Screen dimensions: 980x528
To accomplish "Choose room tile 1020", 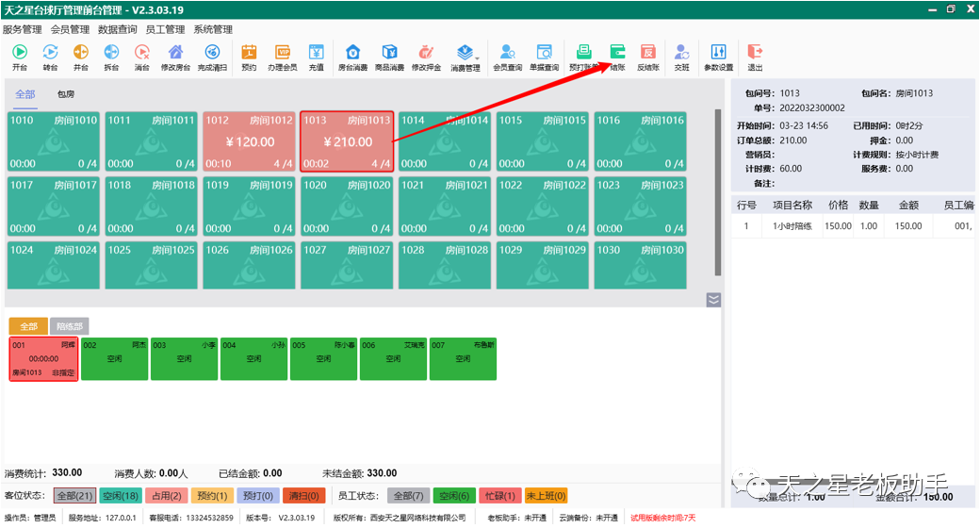I will (347, 206).
